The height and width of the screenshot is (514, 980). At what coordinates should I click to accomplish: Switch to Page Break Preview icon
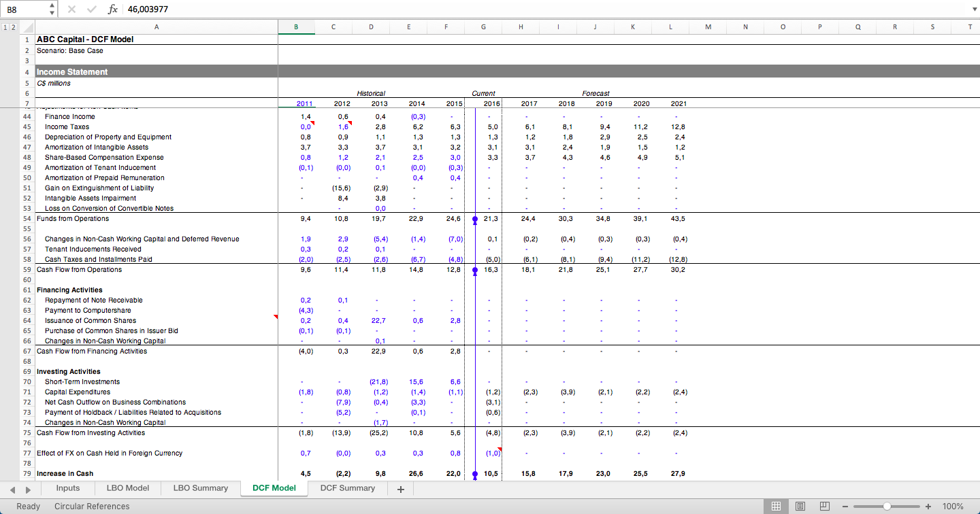(x=824, y=507)
